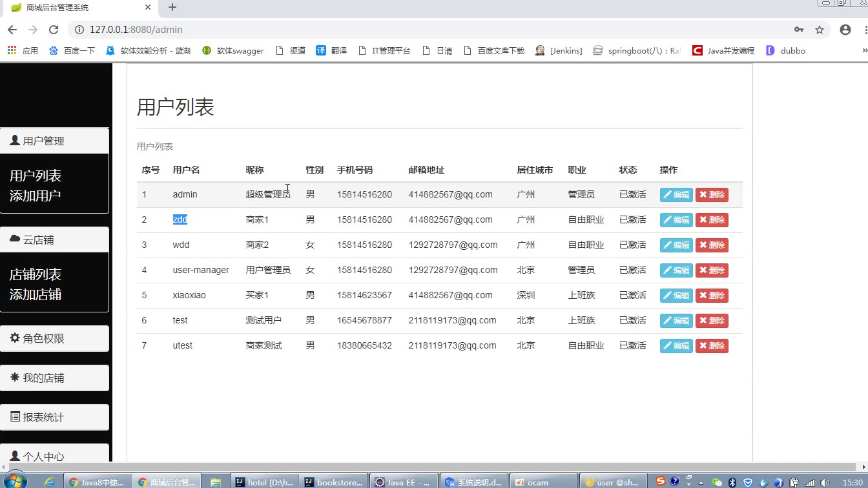Click the address bar URL field

tap(387, 30)
